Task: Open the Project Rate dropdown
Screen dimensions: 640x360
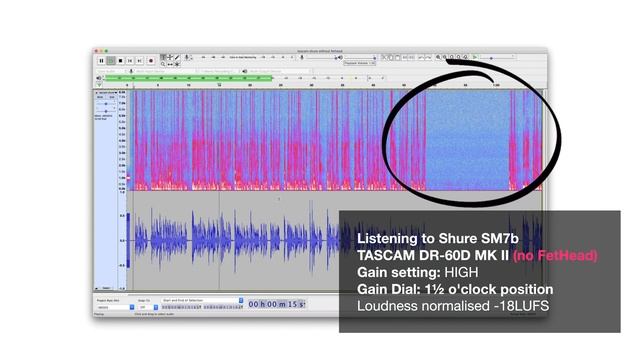Action: 116,307
